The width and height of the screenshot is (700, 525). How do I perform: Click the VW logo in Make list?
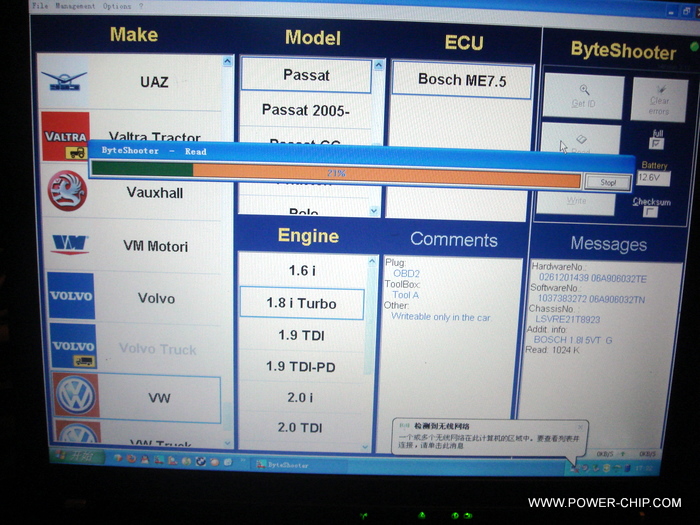[x=76, y=396]
